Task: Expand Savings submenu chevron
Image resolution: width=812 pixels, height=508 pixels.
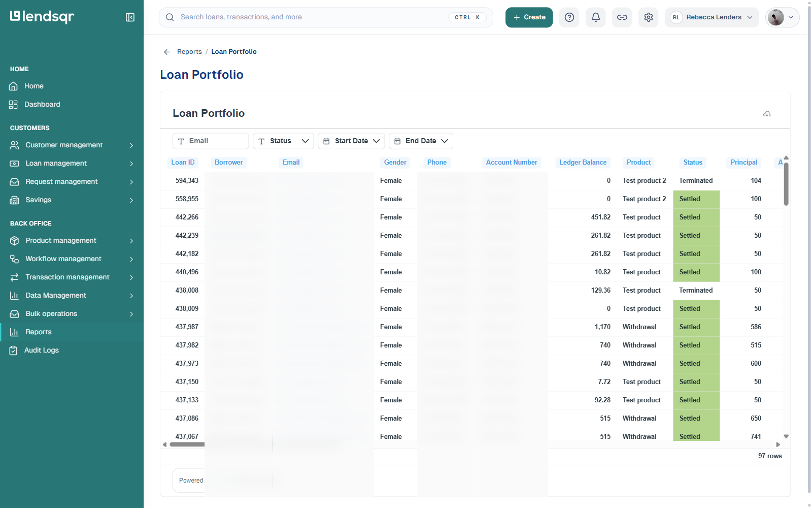Action: [x=131, y=200]
